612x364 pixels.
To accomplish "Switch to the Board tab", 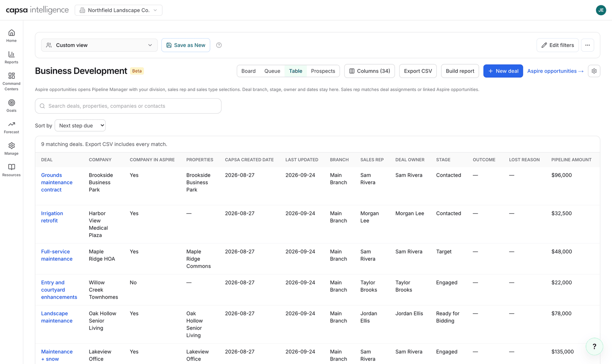I will [x=248, y=71].
